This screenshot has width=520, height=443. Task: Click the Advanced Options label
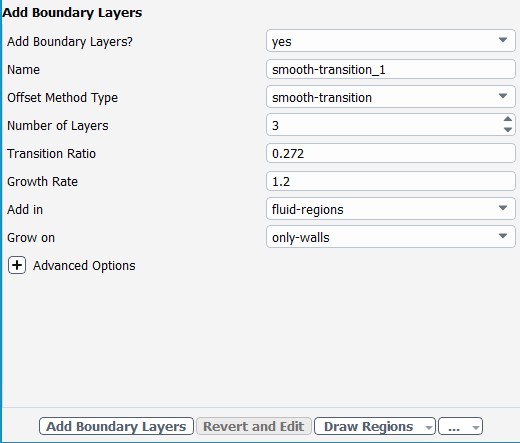click(x=84, y=265)
